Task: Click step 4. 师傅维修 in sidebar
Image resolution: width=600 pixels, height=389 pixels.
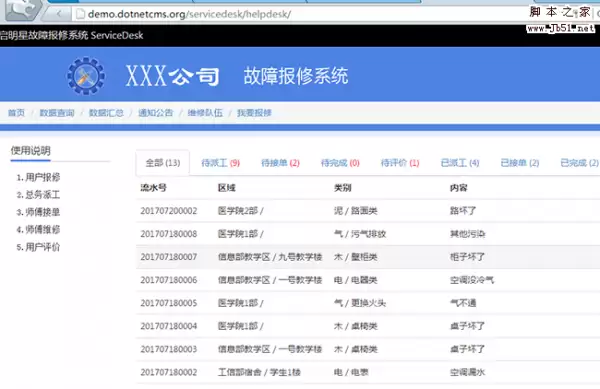Action: [x=38, y=229]
